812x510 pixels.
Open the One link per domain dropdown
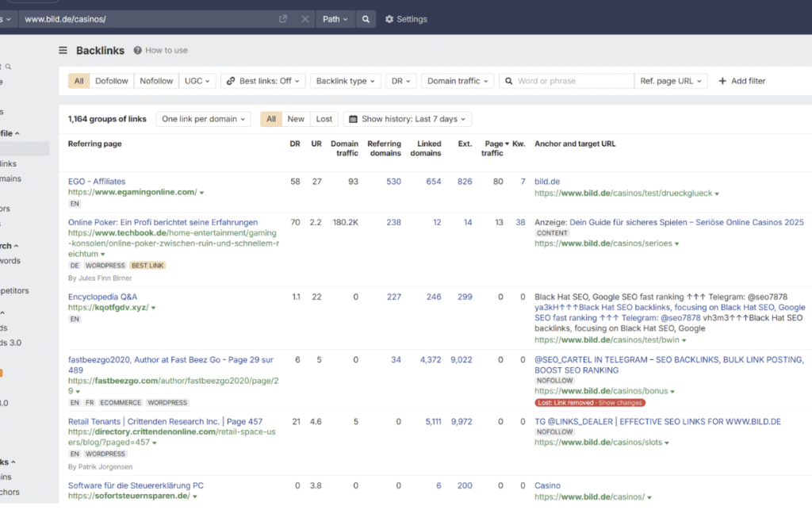click(x=203, y=119)
